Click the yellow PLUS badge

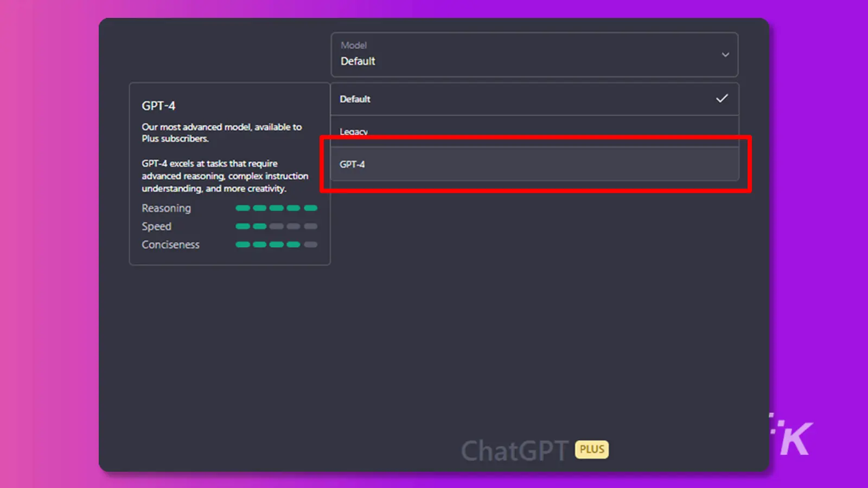592,450
